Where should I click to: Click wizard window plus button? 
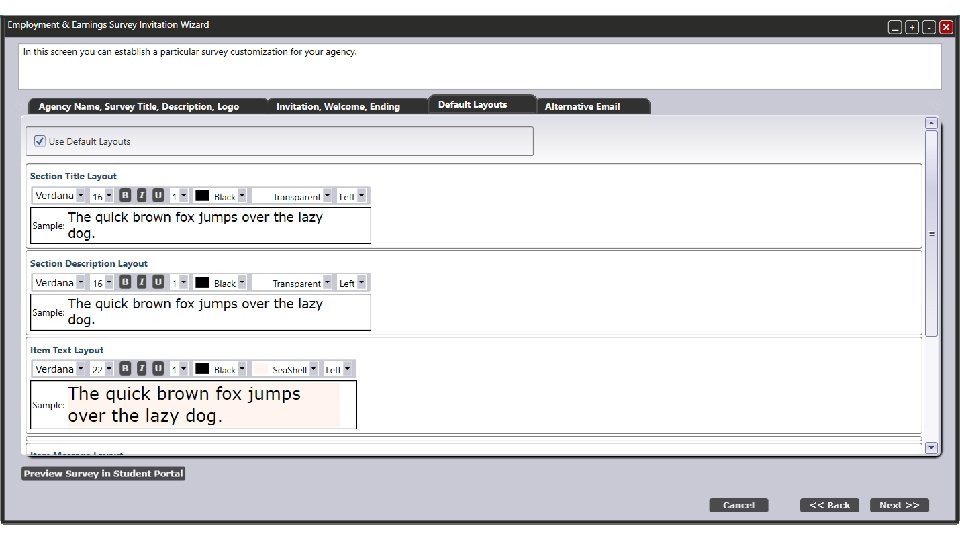[912, 27]
